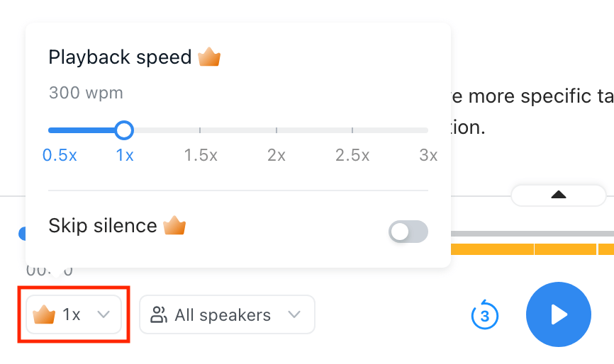The width and height of the screenshot is (614, 364).
Task: Click the chevron in the All speakers dropdown
Action: (x=294, y=314)
